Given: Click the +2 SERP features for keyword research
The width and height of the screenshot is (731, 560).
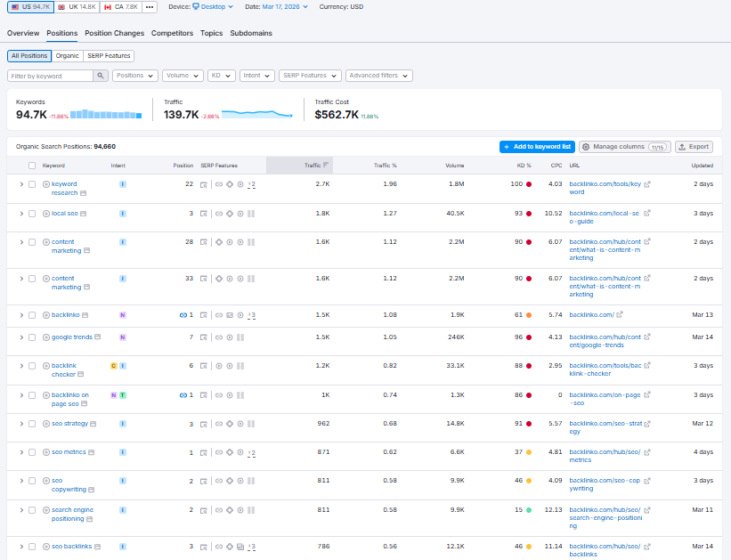Looking at the screenshot, I should coord(252,184).
